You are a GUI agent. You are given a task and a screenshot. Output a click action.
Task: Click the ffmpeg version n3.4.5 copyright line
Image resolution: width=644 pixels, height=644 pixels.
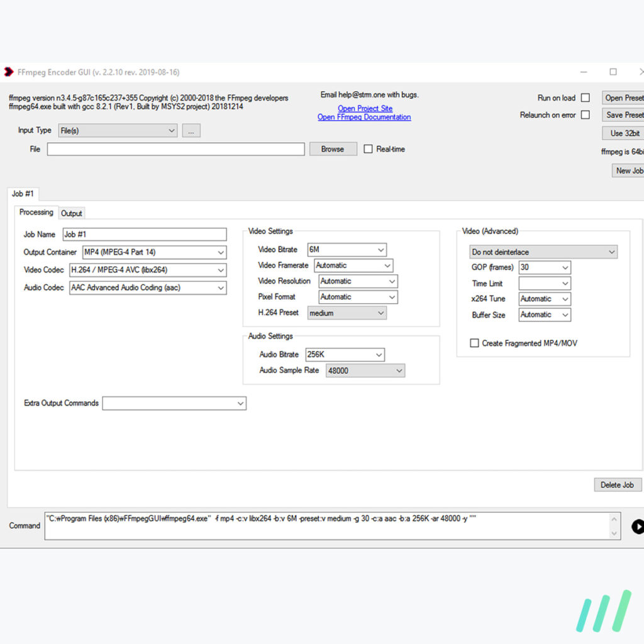pos(148,97)
